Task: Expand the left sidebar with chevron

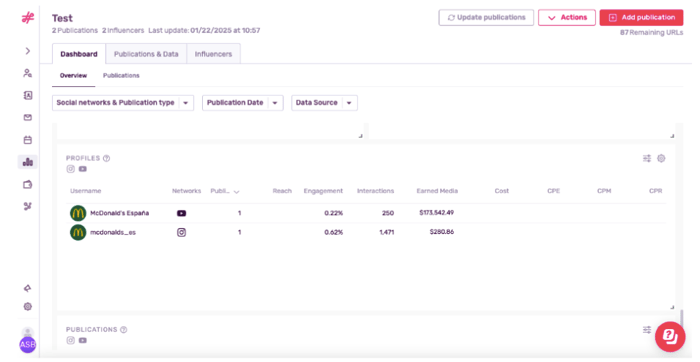Action: click(x=28, y=51)
